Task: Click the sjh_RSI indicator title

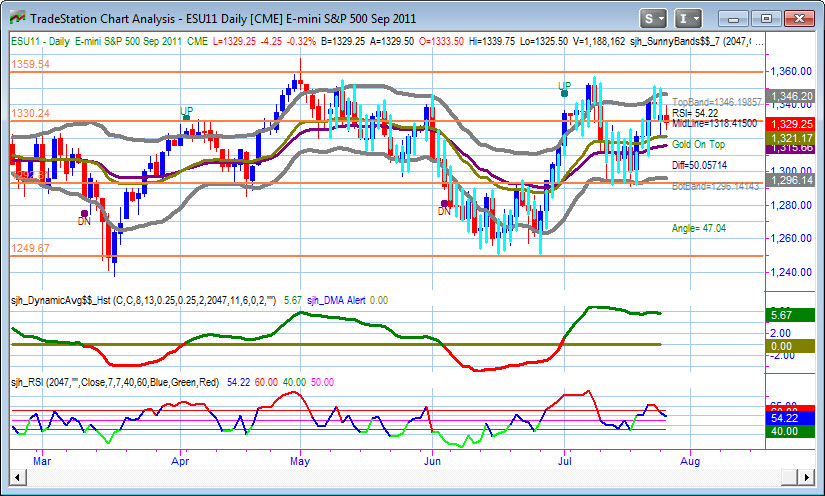Action: click(x=27, y=382)
